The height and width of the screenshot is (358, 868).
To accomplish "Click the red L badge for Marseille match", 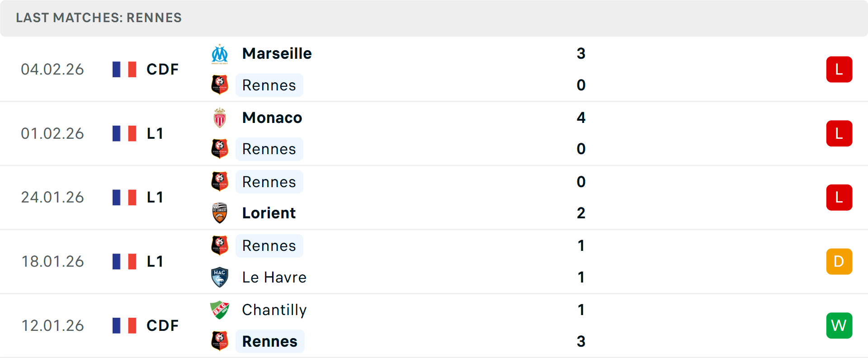I will tap(839, 70).
